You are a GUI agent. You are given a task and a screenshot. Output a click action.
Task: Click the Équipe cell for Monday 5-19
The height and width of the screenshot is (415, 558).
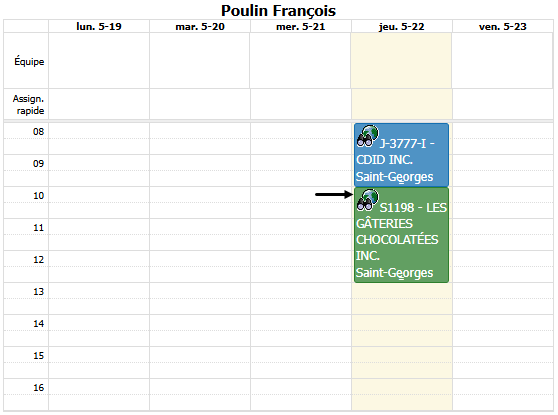point(99,61)
